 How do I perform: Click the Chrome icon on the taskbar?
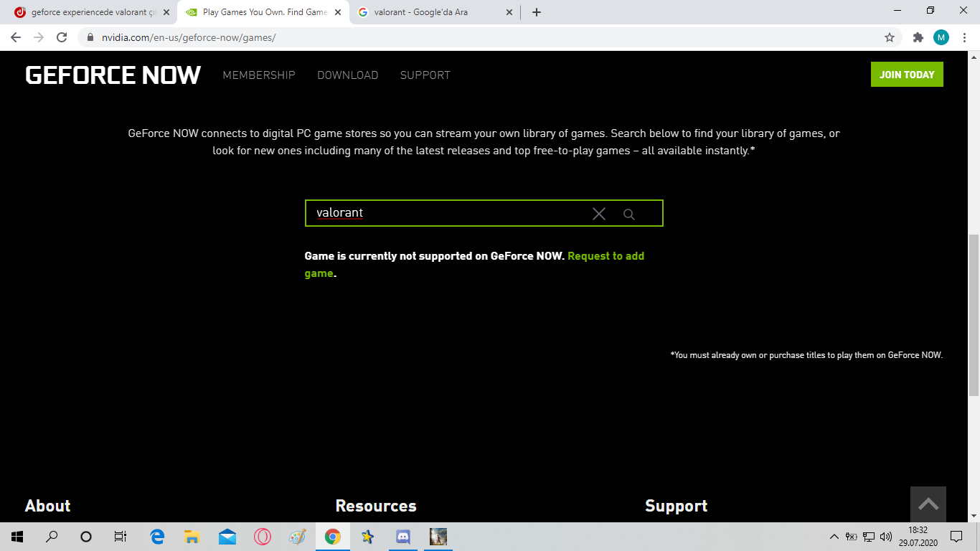[x=332, y=537]
